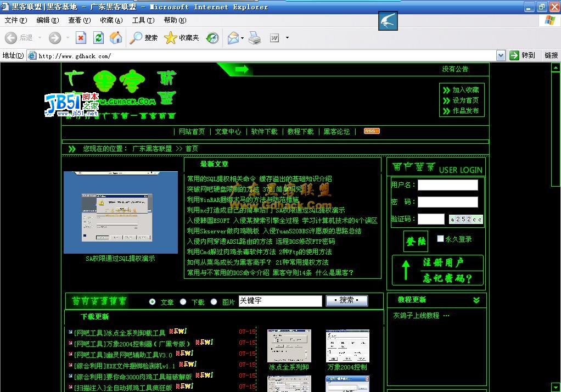Click the 关键字 search input field
The height and width of the screenshot is (392, 561).
pyautogui.click(x=280, y=301)
